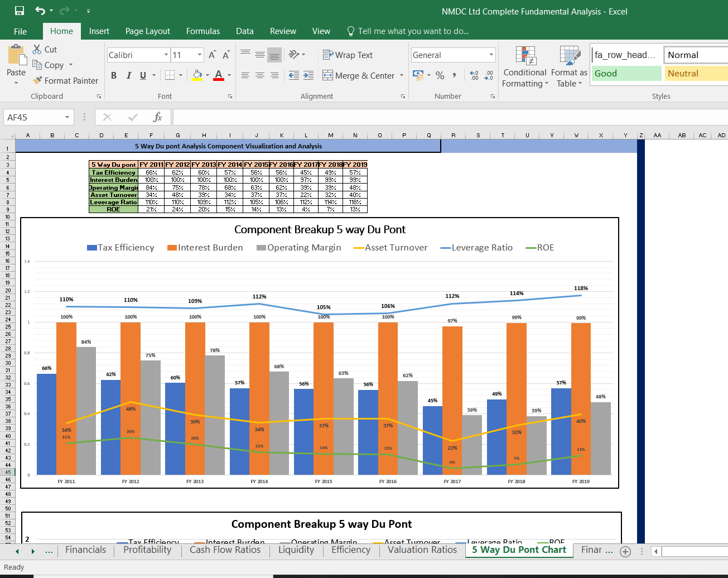Switch to the Insert ribbon tab

(x=99, y=31)
